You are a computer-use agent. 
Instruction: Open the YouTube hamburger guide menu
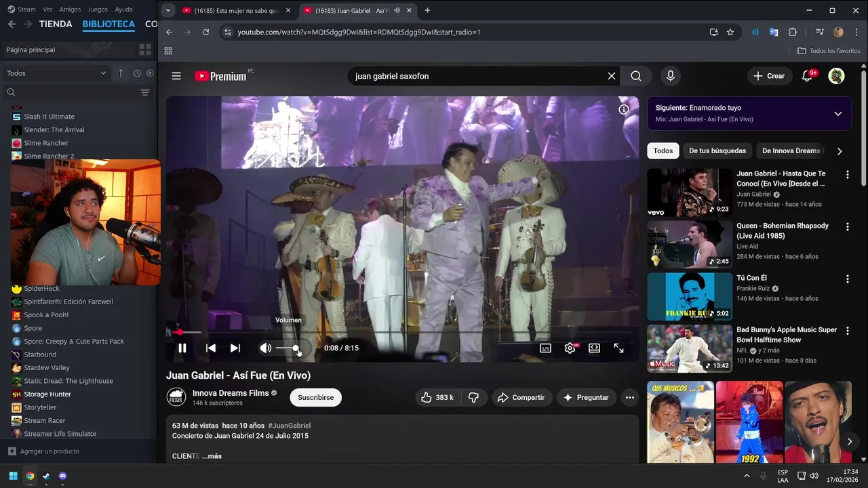click(x=176, y=76)
